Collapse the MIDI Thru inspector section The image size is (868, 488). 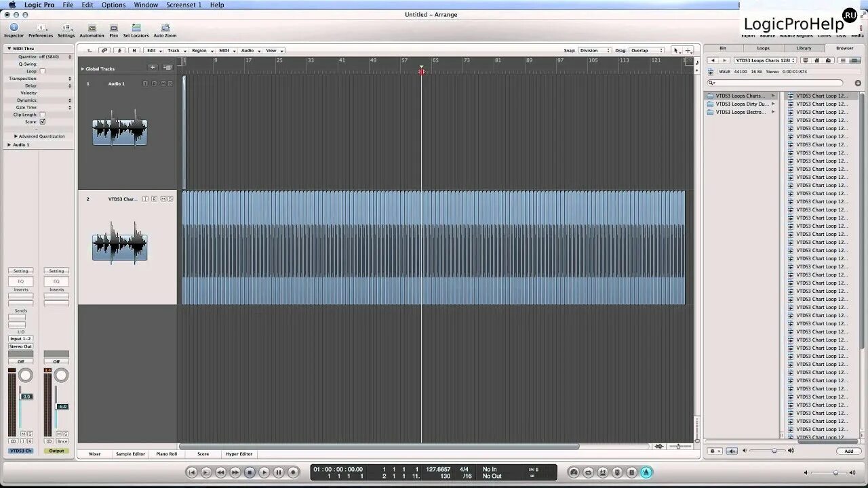tap(9, 48)
